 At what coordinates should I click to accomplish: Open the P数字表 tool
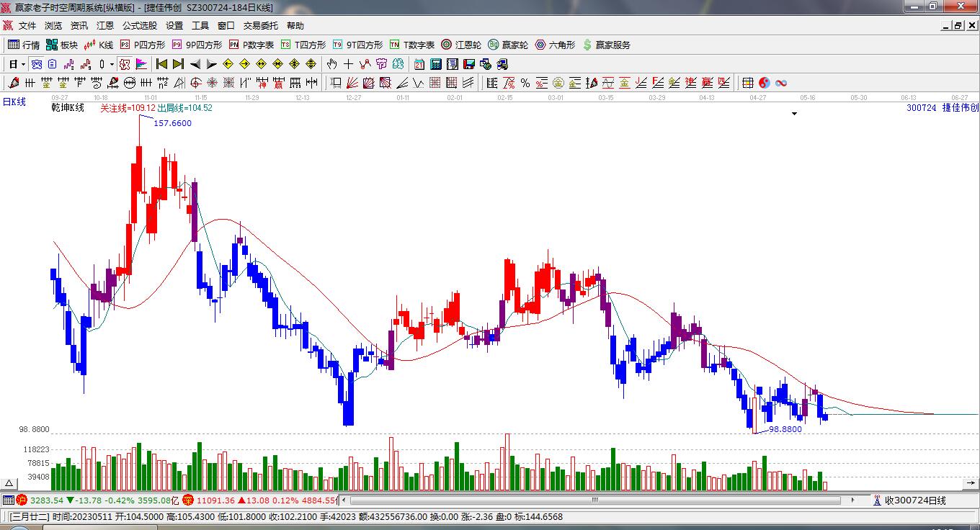[251, 45]
